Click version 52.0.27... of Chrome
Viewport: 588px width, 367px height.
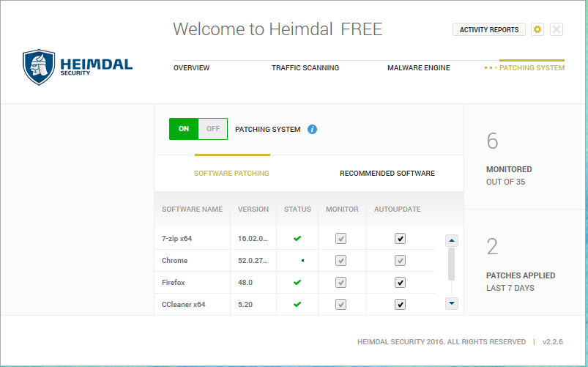click(x=253, y=261)
